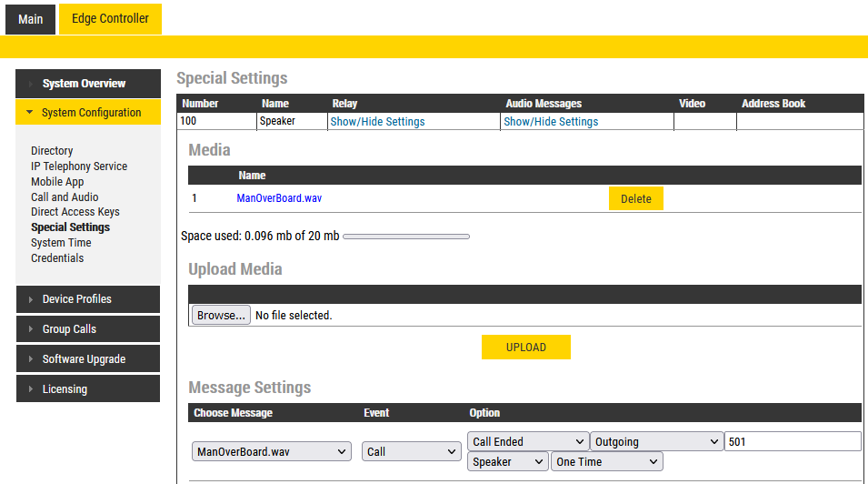Expand the Group Calls menu

(87, 329)
